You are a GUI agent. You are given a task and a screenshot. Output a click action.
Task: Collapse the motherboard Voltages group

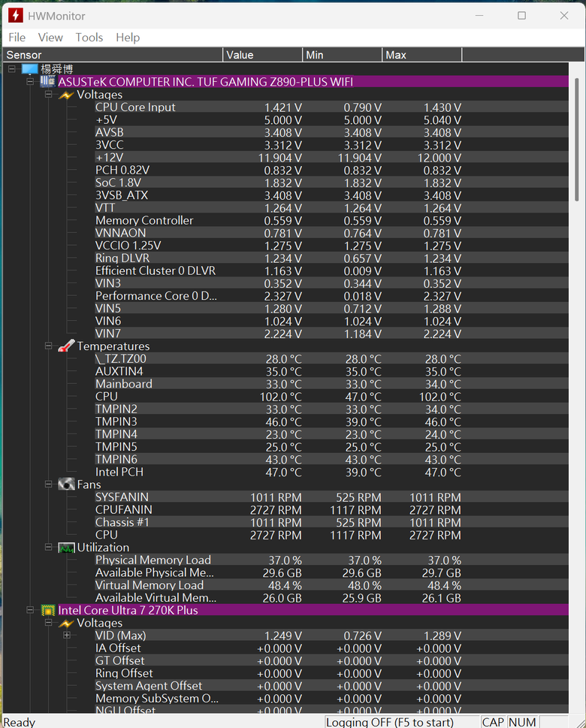tap(48, 94)
